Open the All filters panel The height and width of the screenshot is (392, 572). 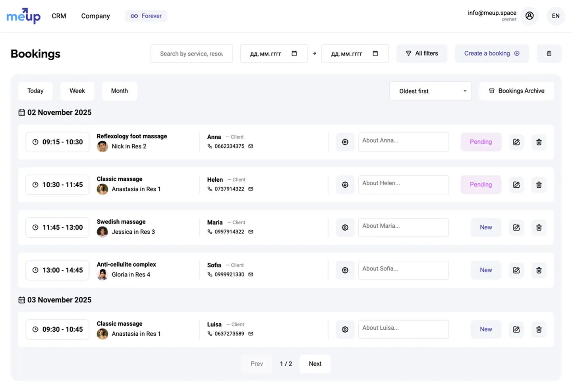click(x=421, y=54)
